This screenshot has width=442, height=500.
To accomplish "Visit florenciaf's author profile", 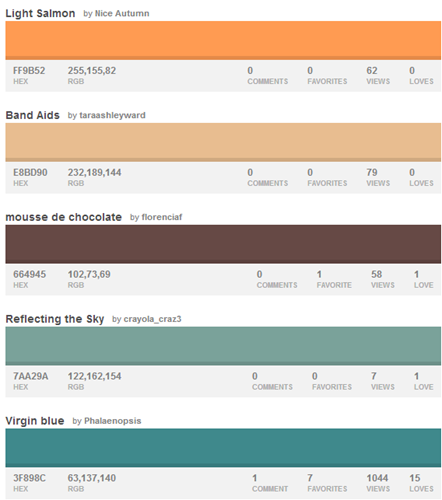I will tap(162, 217).
